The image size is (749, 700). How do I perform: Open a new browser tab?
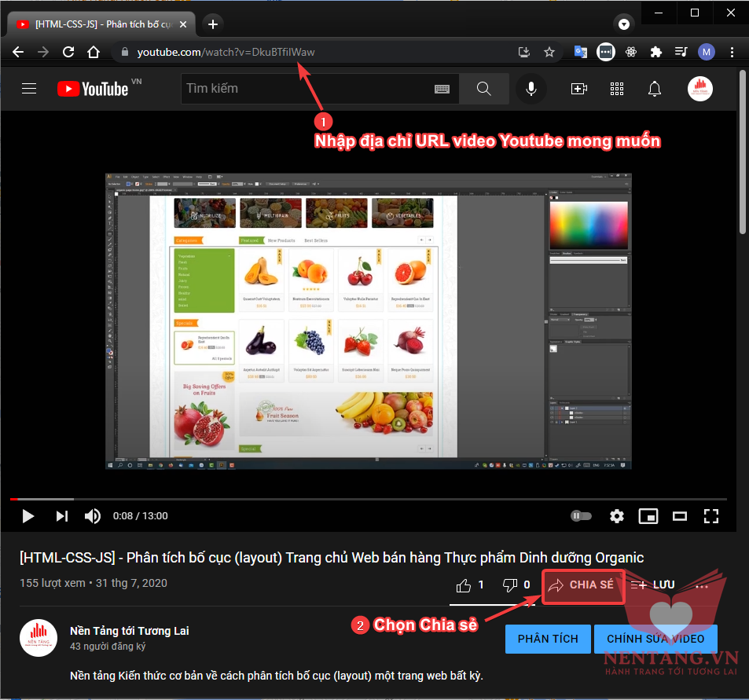[x=213, y=24]
